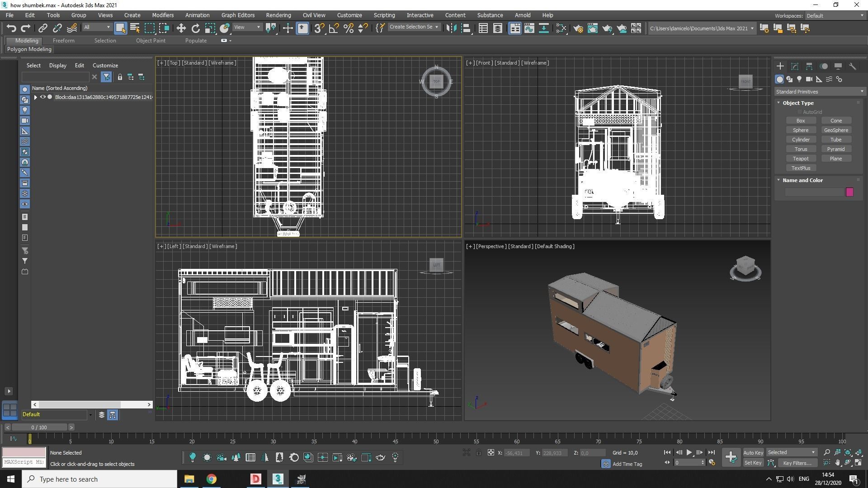Open the Hierarchy panel tab
868x488 pixels.
tap(809, 66)
